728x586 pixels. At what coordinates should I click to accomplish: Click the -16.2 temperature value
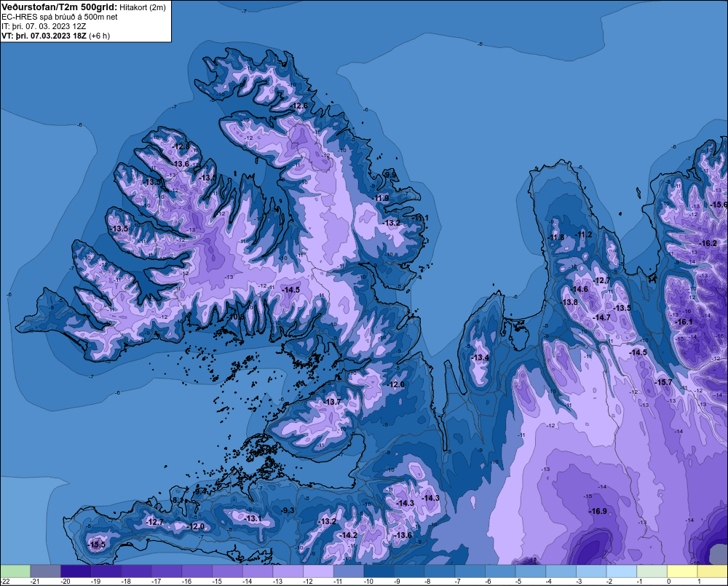(x=708, y=243)
